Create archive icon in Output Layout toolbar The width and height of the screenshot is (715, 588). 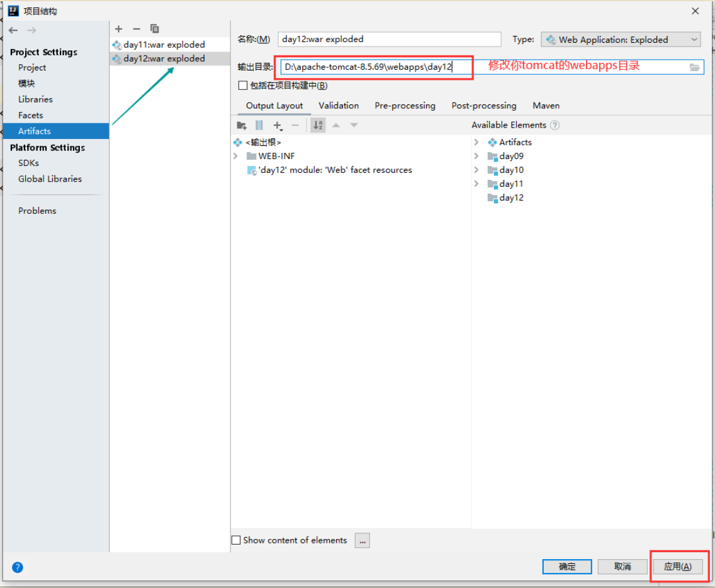pos(259,125)
